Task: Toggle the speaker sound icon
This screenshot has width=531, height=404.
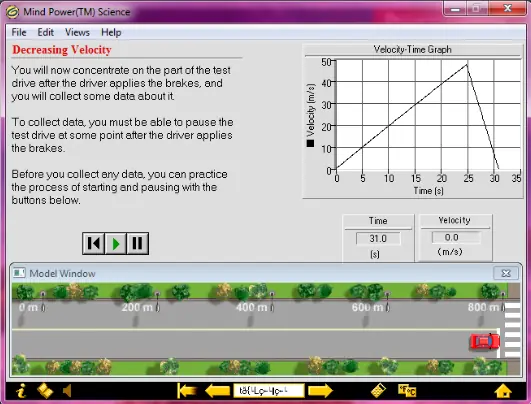Action: coord(67,391)
